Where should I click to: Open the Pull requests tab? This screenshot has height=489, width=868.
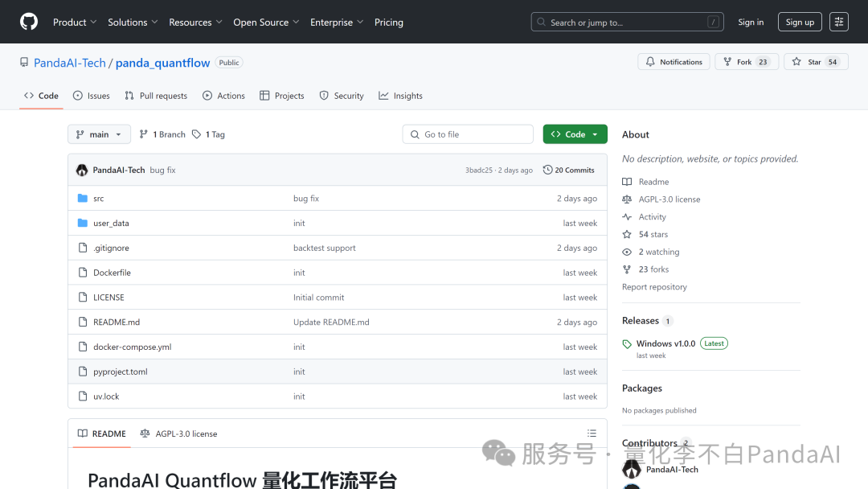coord(156,96)
